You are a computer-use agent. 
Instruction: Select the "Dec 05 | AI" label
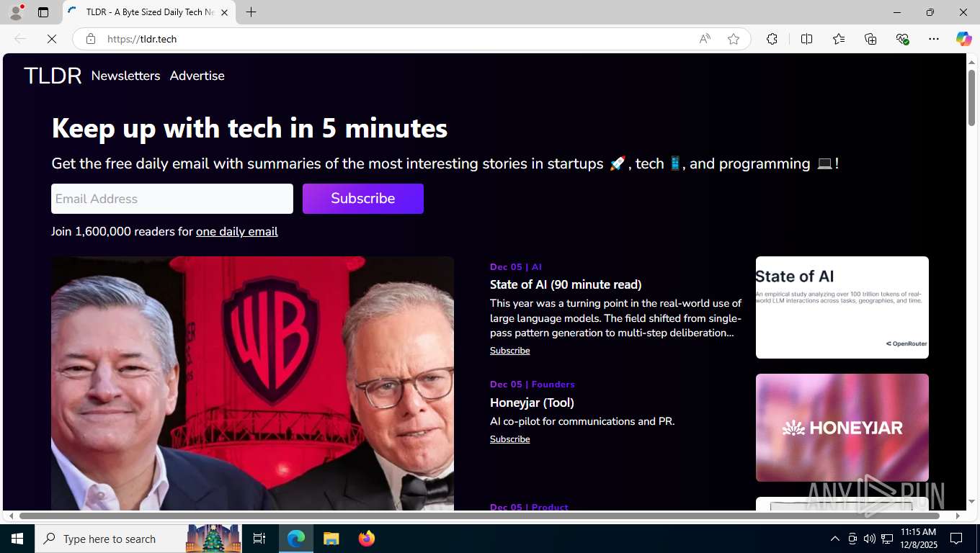(x=516, y=267)
